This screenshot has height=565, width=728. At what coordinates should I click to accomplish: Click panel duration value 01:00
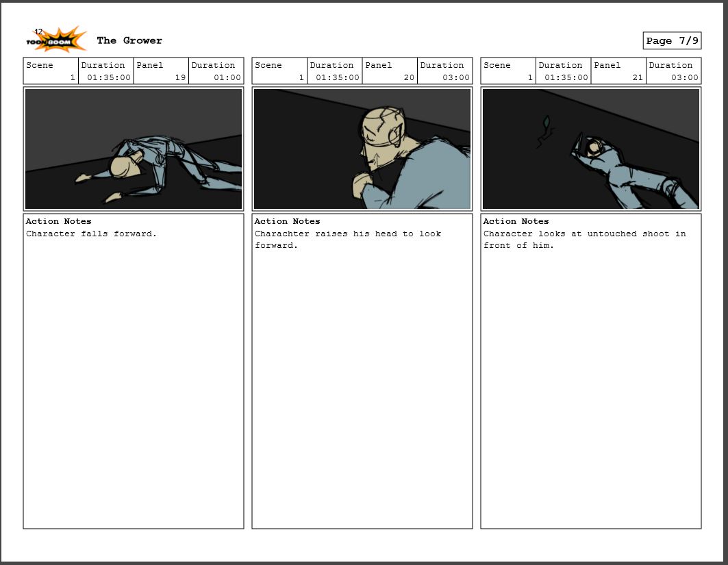point(227,77)
